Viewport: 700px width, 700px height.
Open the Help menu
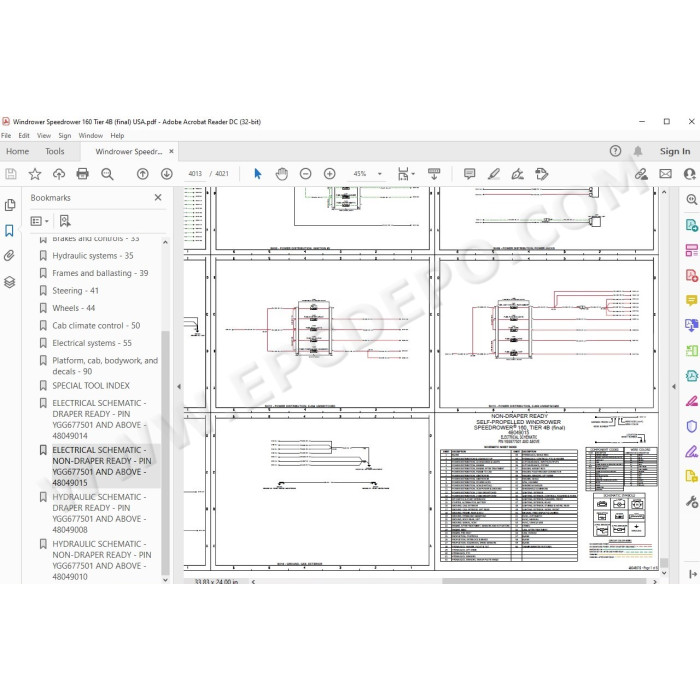point(117,135)
